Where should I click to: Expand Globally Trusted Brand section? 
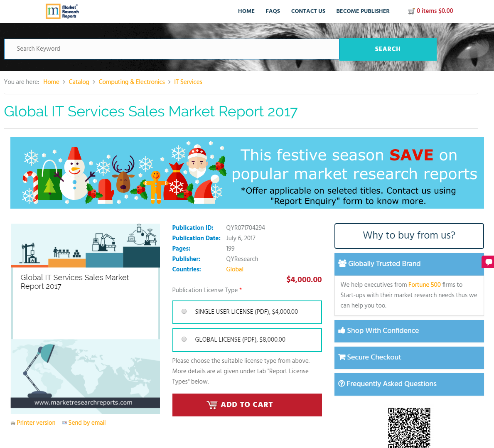click(409, 264)
